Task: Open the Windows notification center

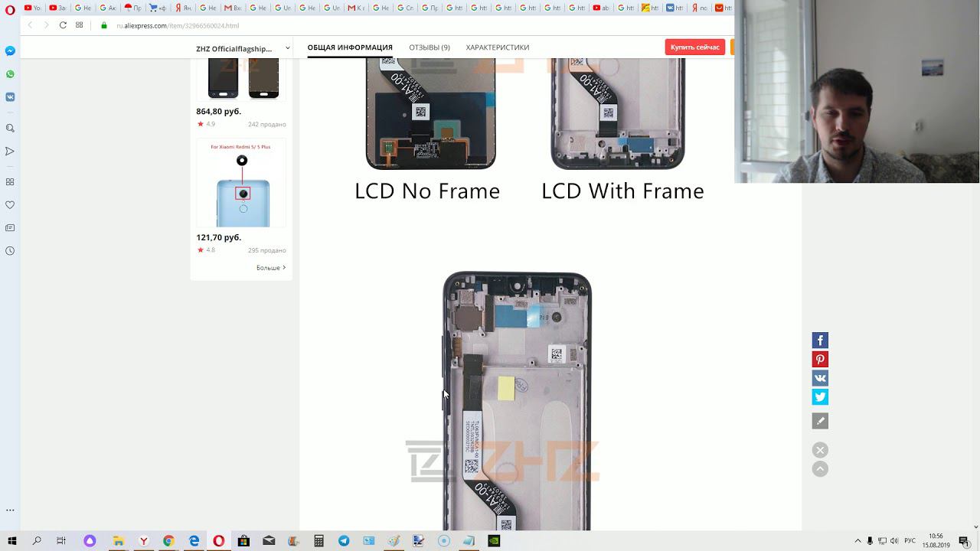Action: pos(964,541)
